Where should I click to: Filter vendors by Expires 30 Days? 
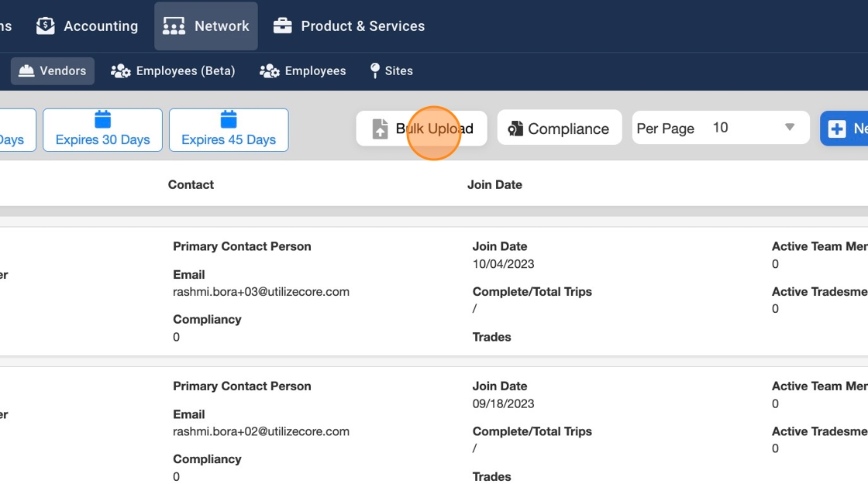102,130
